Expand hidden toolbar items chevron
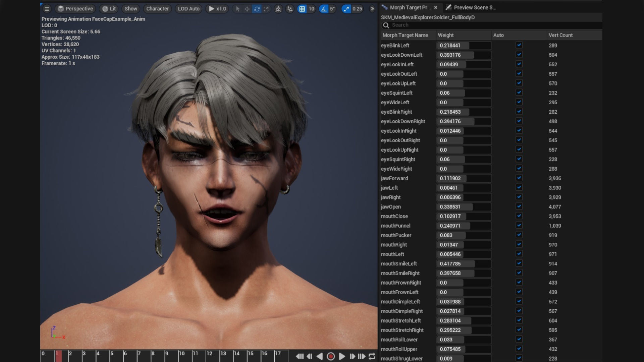 (372, 9)
